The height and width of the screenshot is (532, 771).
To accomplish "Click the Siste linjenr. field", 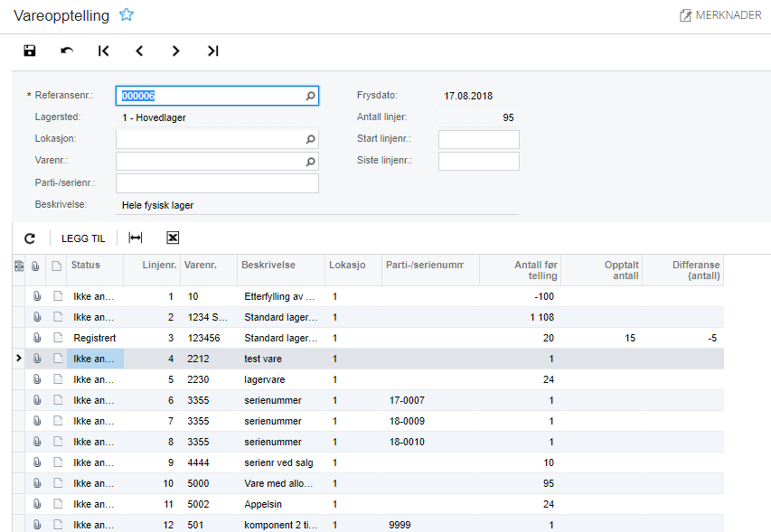I will point(478,161).
